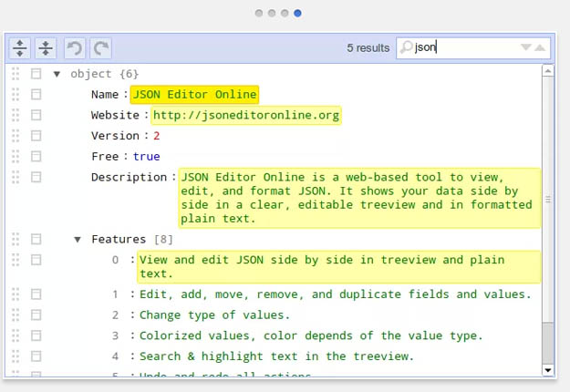Grab drag handle of Website row
The height and width of the screenshot is (392, 570).
(x=16, y=115)
